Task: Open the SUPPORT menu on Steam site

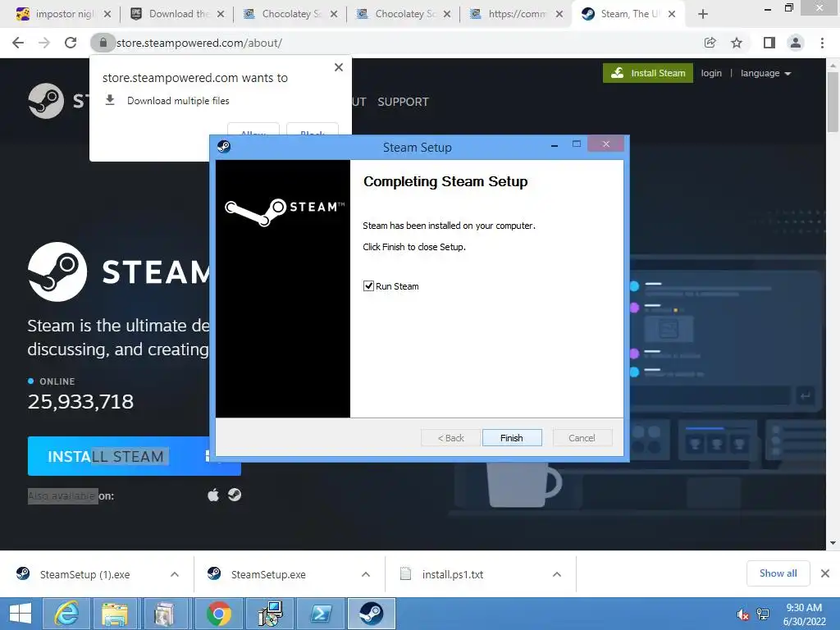Action: pyautogui.click(x=403, y=102)
